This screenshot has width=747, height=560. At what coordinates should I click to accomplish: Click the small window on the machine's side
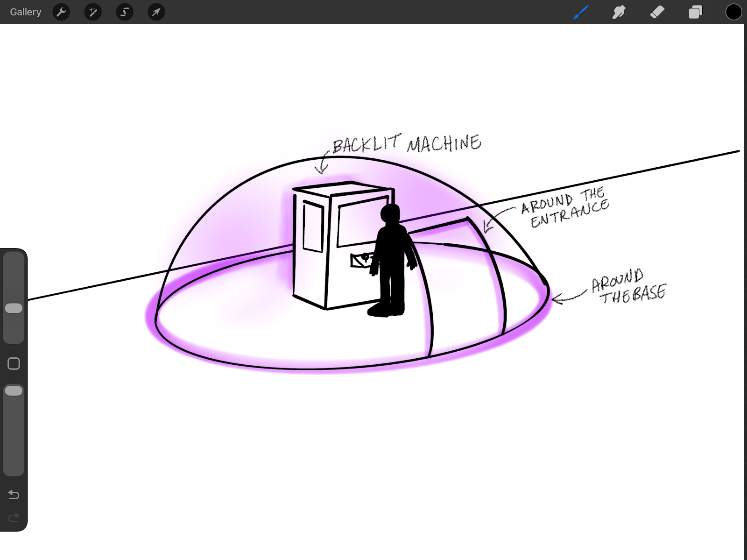313,227
